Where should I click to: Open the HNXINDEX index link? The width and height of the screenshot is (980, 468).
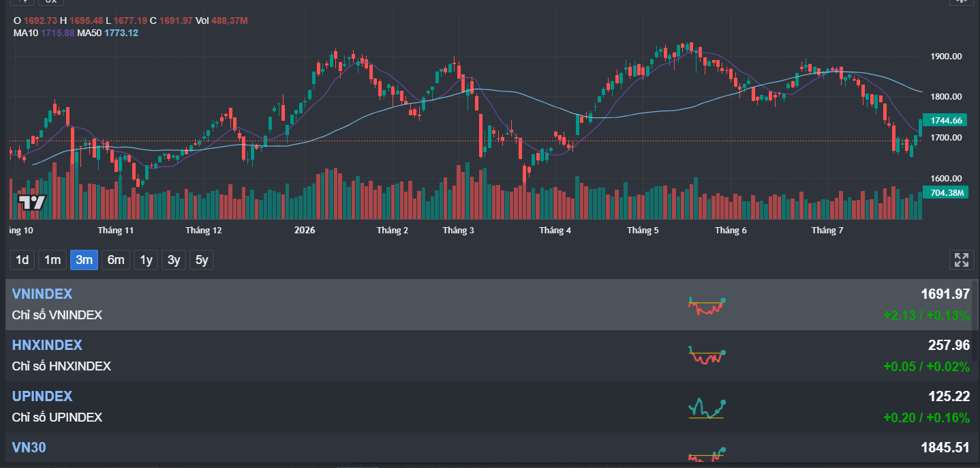(x=47, y=345)
